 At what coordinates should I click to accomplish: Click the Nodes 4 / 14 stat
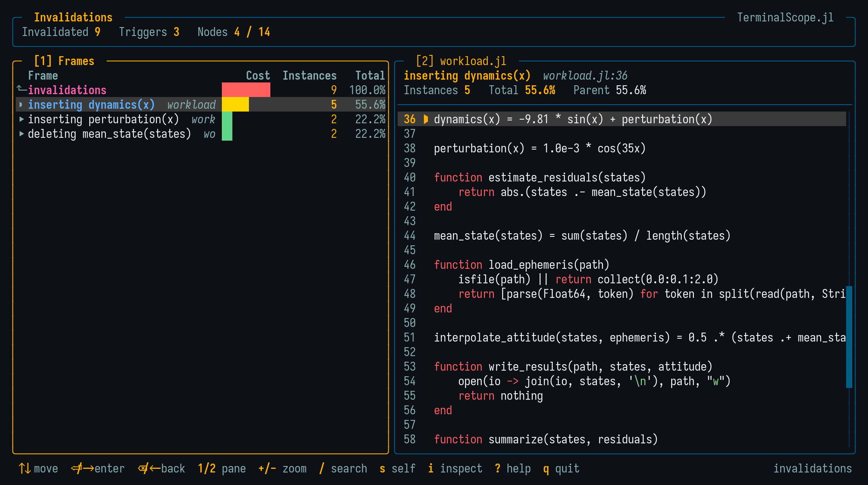[x=234, y=32]
